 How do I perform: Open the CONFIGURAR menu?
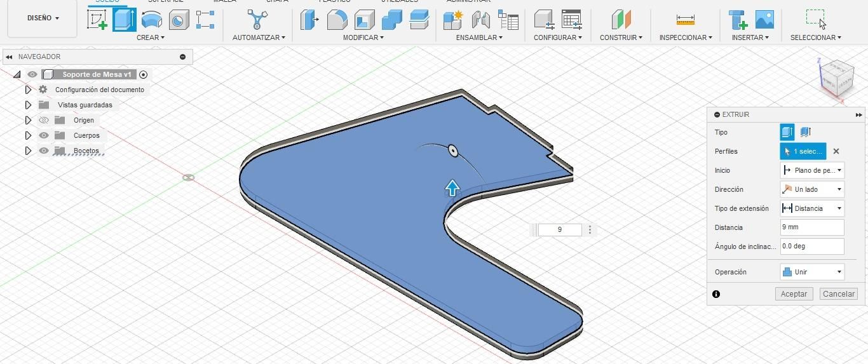[558, 37]
